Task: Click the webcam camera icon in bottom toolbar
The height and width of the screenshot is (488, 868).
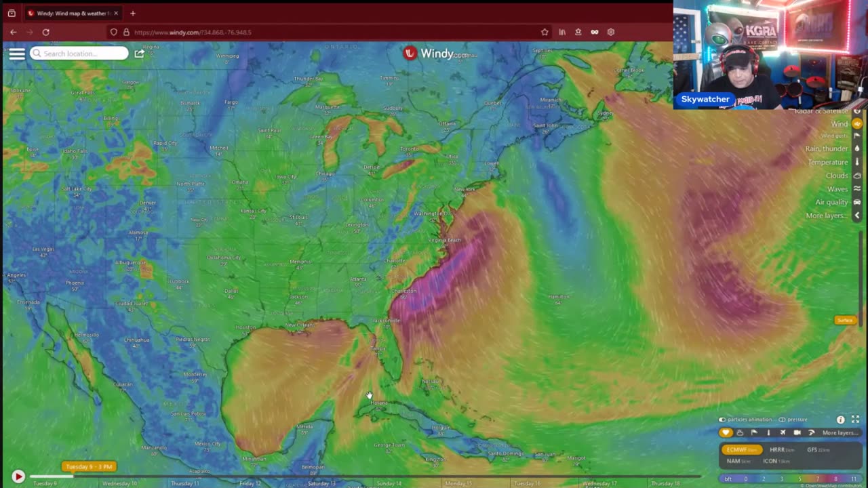Action: click(797, 432)
